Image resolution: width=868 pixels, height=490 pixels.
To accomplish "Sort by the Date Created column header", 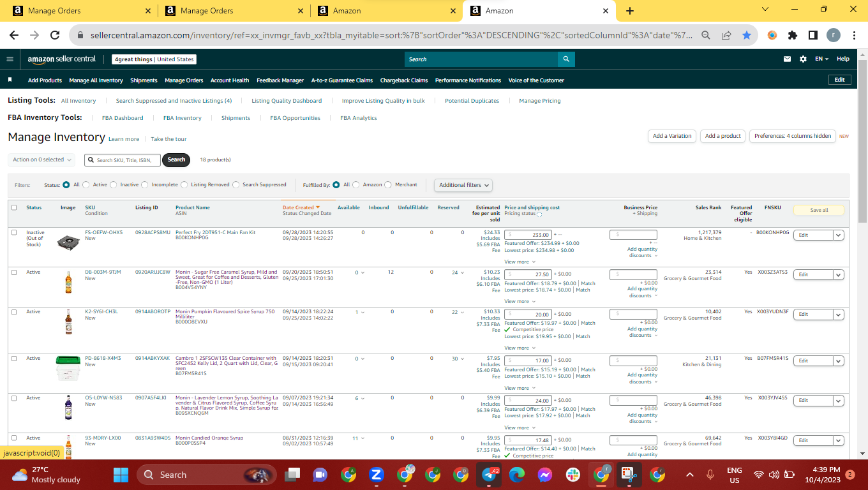I will [x=301, y=207].
